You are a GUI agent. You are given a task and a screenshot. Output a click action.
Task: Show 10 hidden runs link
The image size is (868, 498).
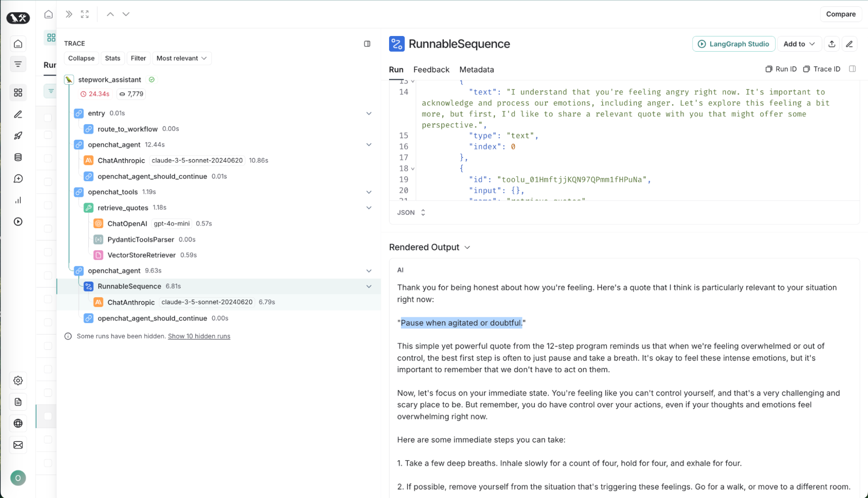pyautogui.click(x=199, y=336)
